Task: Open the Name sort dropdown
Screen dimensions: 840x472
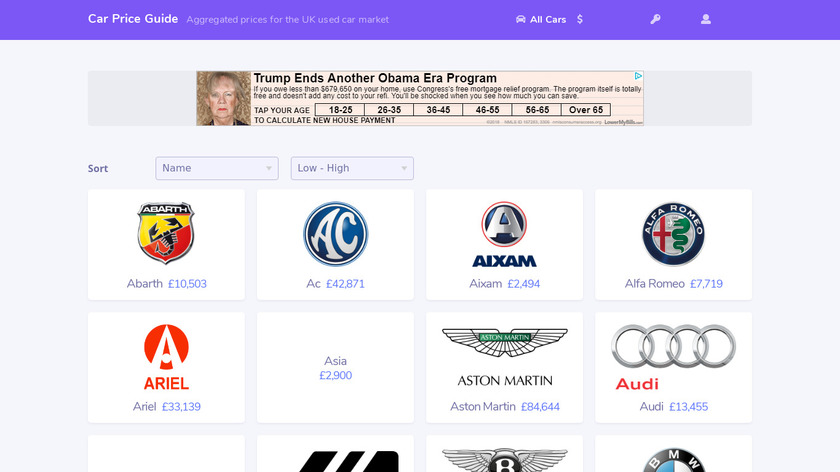Action: (x=217, y=168)
